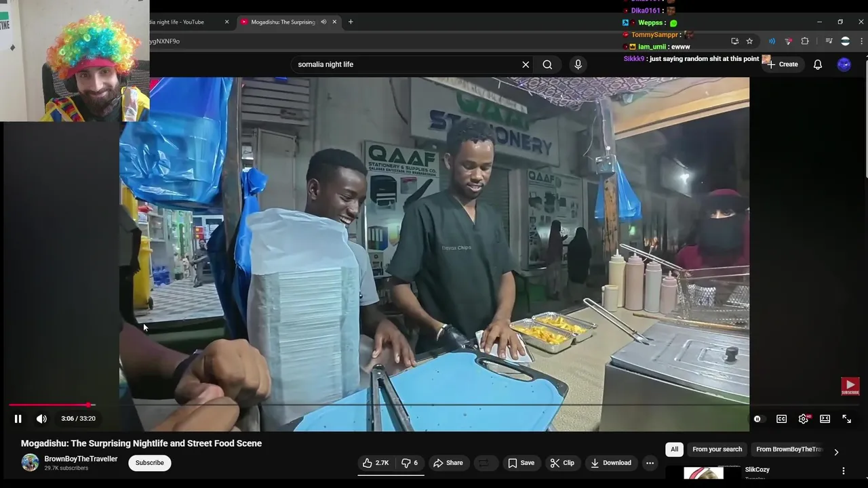Toggle closed captions CC button
This screenshot has height=488, width=868.
(781, 419)
